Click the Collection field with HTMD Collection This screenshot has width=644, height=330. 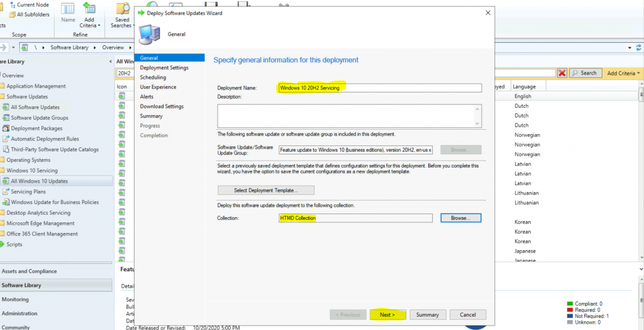tap(355, 218)
